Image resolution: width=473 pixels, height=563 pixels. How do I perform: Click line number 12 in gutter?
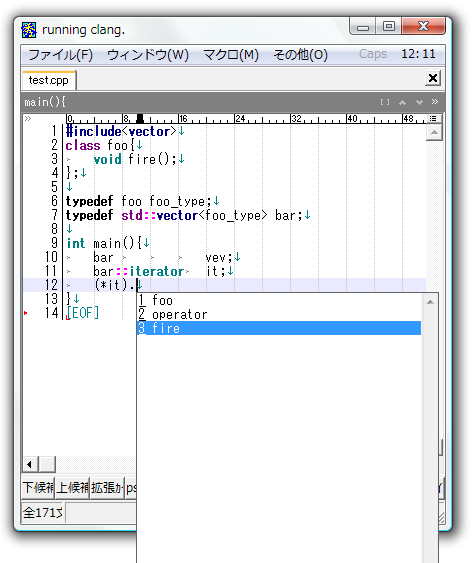pyautogui.click(x=51, y=285)
